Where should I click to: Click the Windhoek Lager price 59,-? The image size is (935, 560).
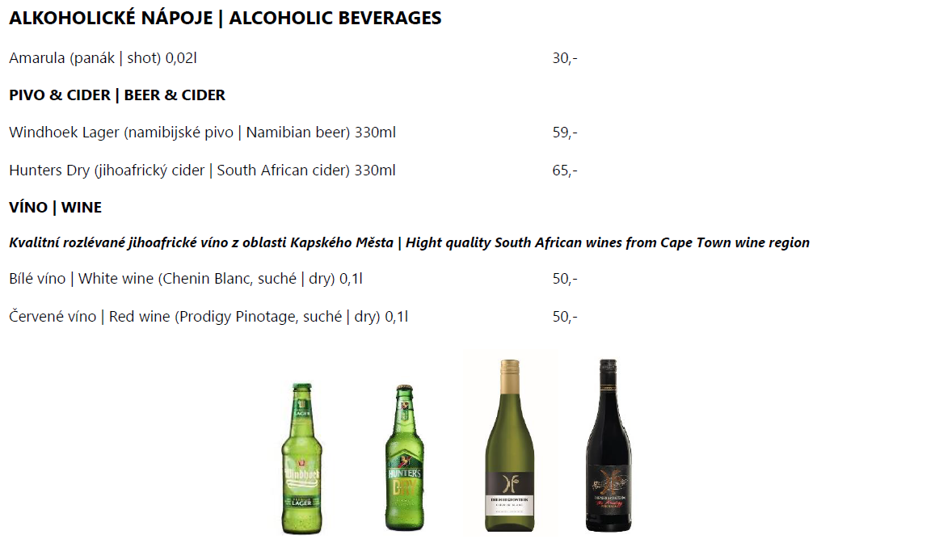565,132
